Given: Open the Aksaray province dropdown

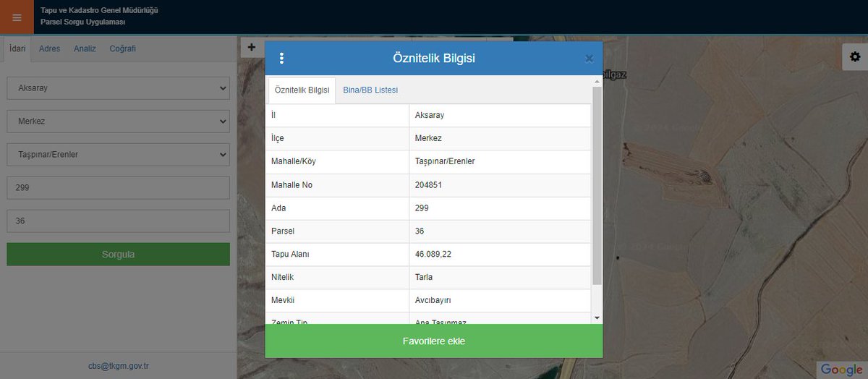Looking at the screenshot, I should 119,88.
